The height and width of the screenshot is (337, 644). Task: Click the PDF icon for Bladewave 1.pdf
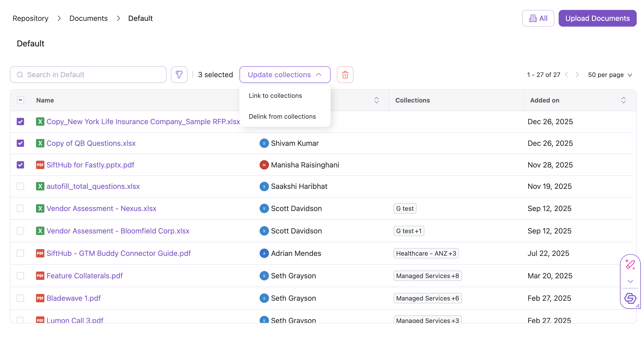[40, 298]
